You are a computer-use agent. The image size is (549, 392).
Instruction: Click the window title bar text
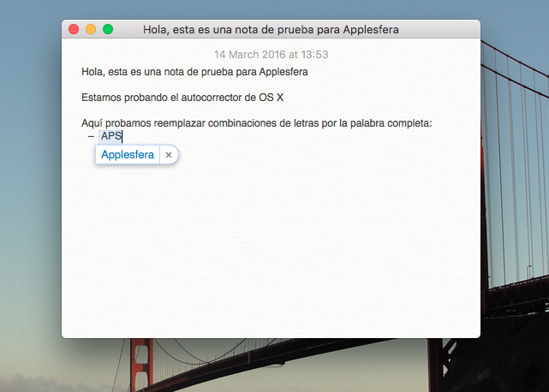(271, 30)
